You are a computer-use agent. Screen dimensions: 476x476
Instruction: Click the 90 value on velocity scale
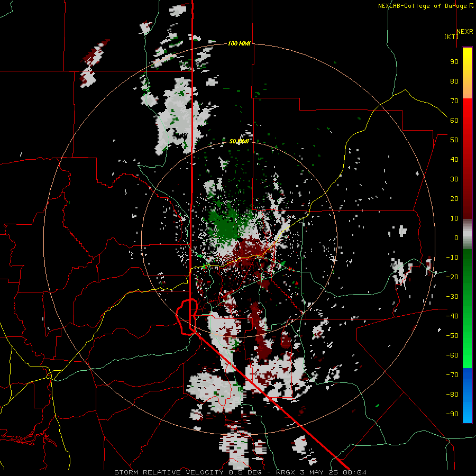click(x=454, y=62)
